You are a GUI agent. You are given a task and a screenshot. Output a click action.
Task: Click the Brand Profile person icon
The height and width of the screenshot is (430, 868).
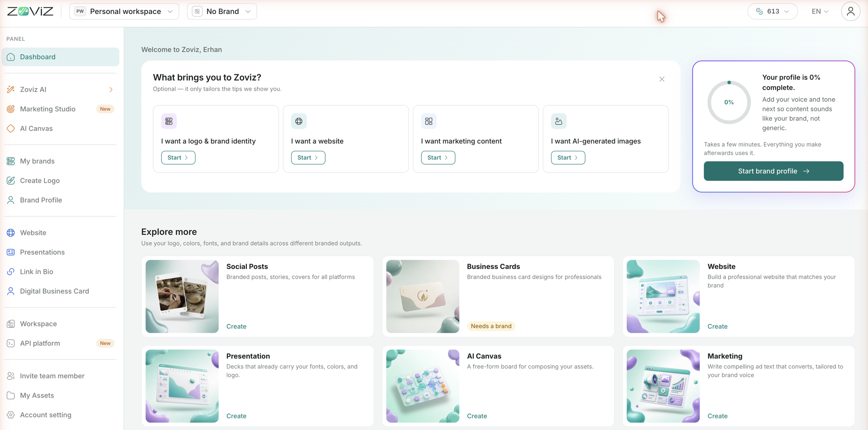coord(11,200)
